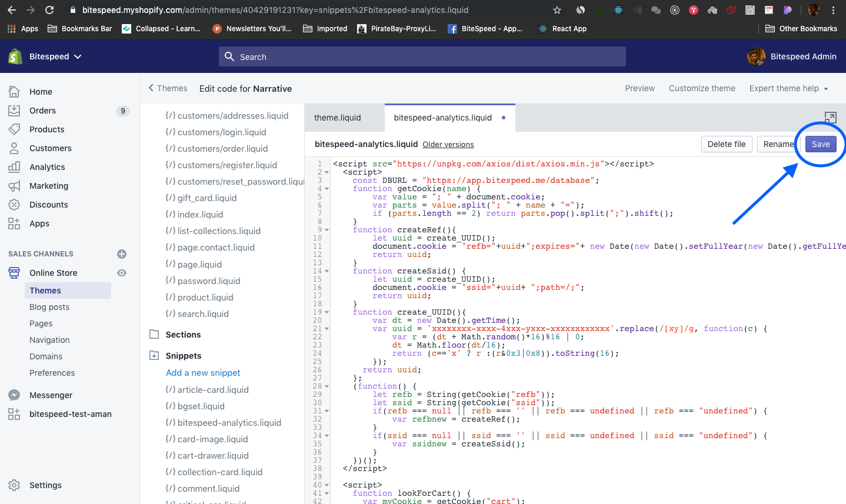Open the Bitespeed store switcher dropdown
This screenshot has width=846, height=504.
point(55,56)
